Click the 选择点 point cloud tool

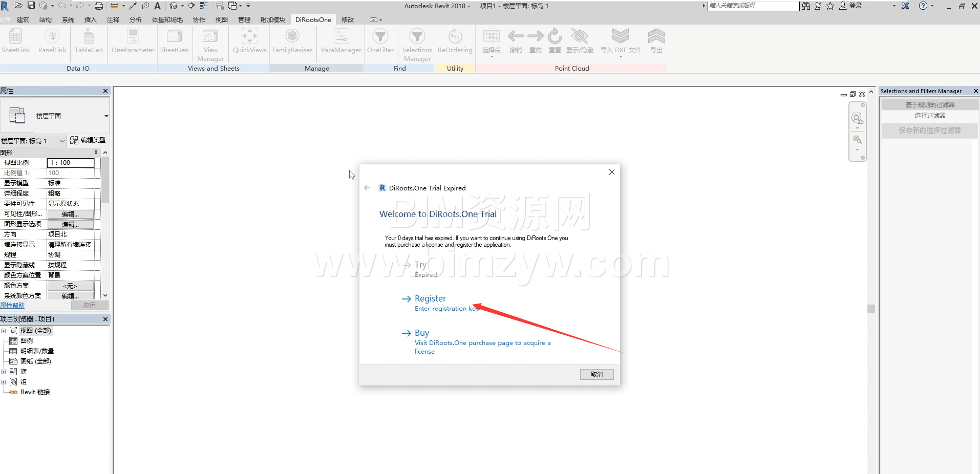click(491, 42)
